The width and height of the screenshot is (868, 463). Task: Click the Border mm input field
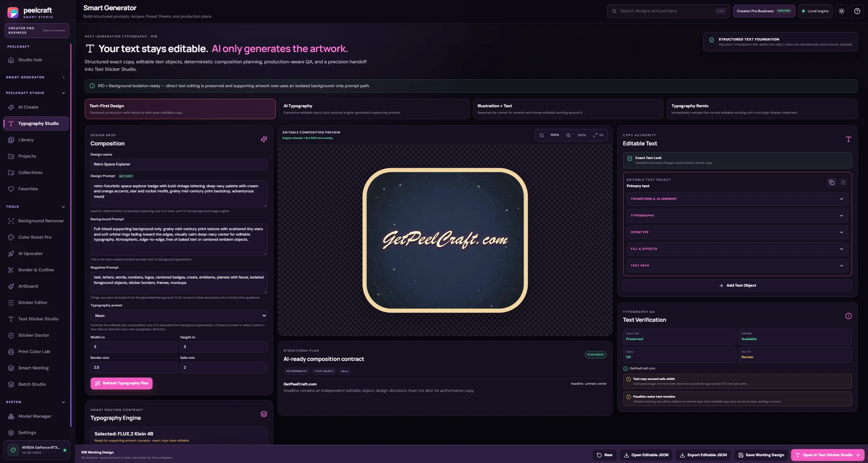134,368
